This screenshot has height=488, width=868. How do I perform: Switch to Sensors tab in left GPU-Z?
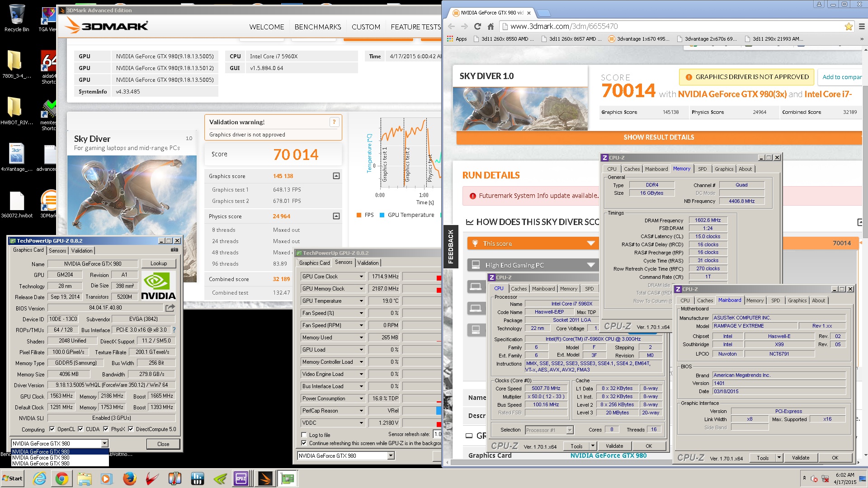[x=57, y=250]
